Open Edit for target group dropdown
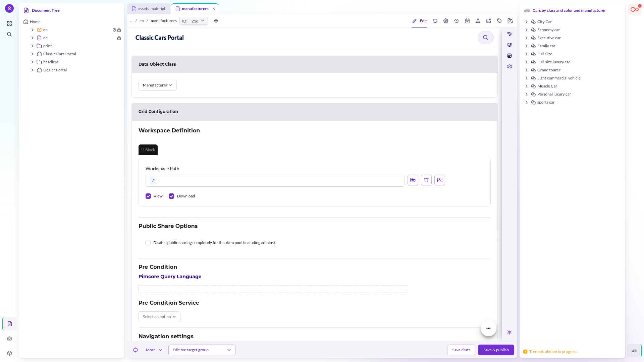Viewport: 644px width, 362px height. coord(202,350)
